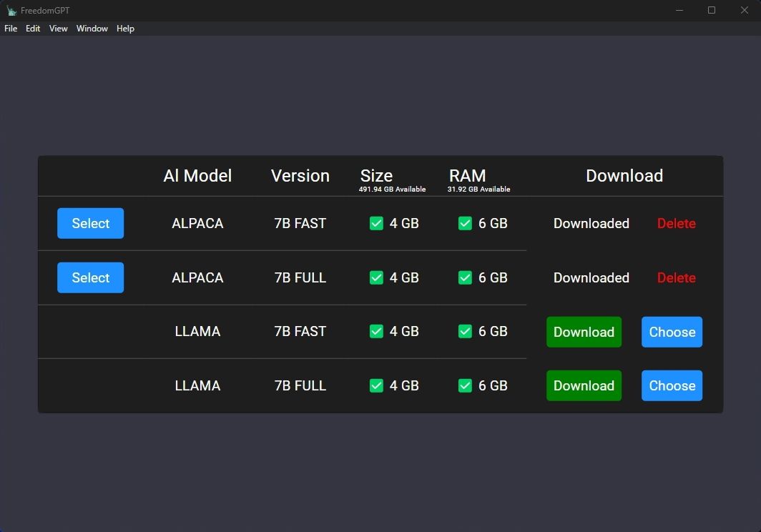Open the Window menu
761x532 pixels.
point(92,29)
